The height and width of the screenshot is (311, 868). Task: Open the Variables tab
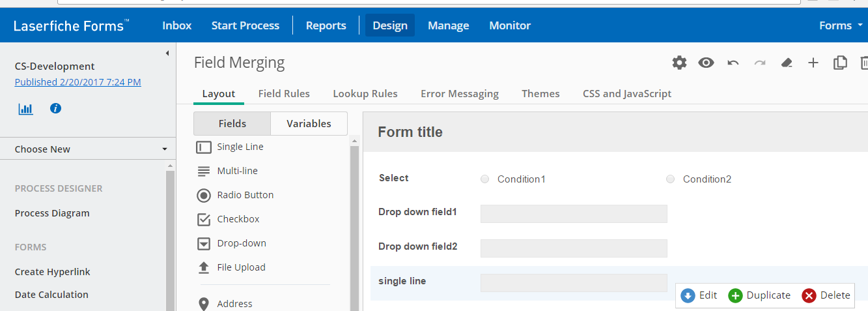click(x=309, y=123)
